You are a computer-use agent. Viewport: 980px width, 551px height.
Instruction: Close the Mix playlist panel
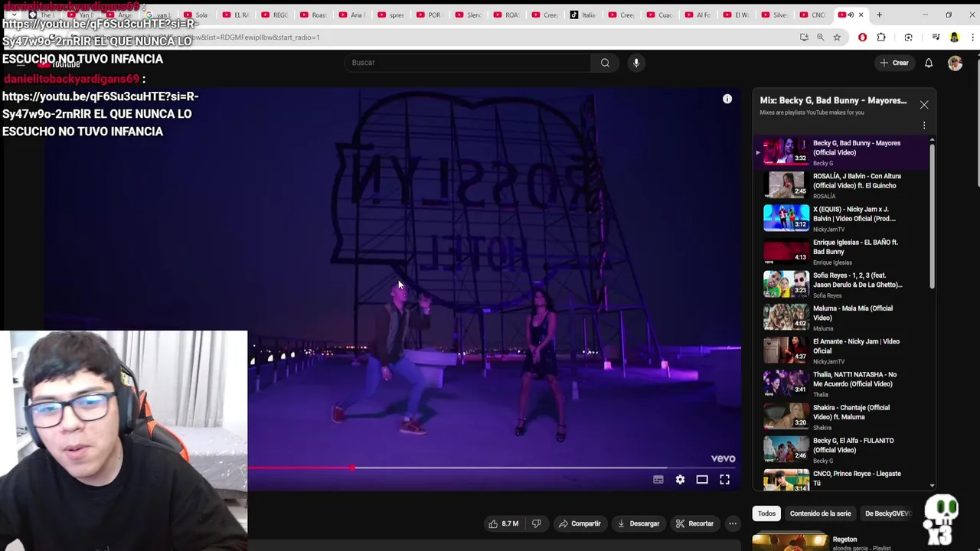[924, 105]
